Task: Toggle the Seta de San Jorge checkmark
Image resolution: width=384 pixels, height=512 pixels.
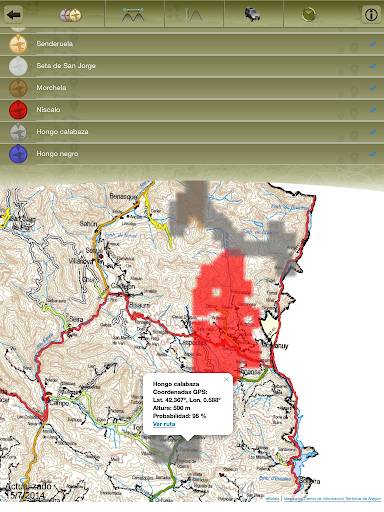Action: tap(373, 66)
